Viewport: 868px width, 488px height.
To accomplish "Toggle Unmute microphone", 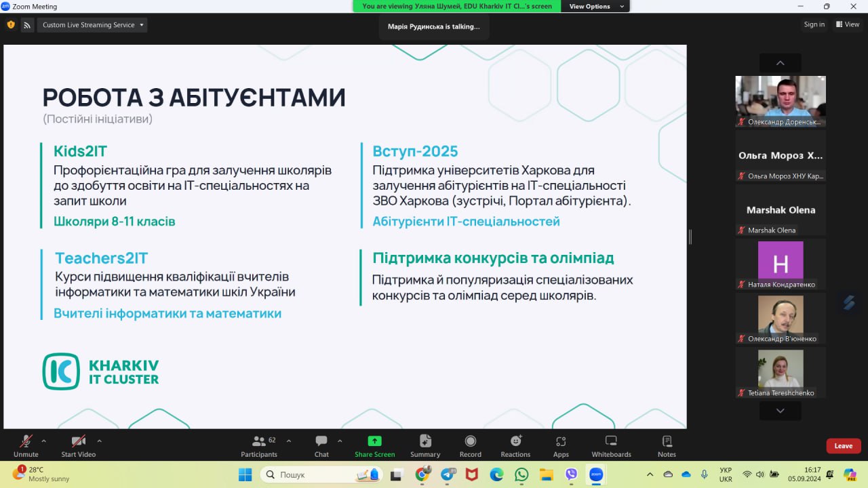I will point(26,441).
